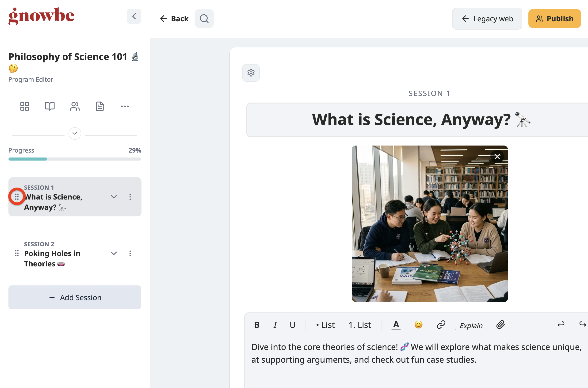Click the gnowbe logo
This screenshot has width=588, height=388.
pos(42,16)
